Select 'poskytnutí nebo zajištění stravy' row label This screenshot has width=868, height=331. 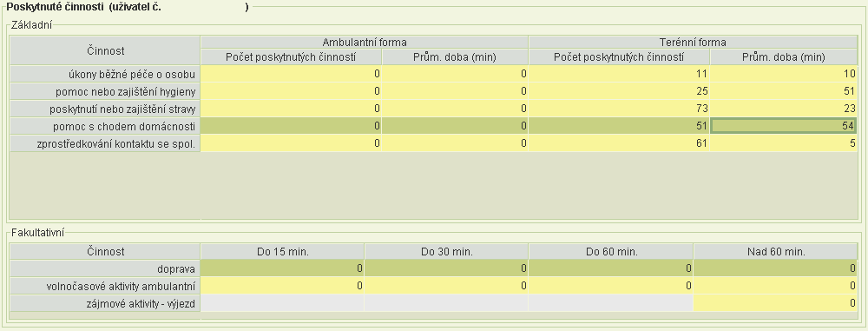pyautogui.click(x=105, y=109)
